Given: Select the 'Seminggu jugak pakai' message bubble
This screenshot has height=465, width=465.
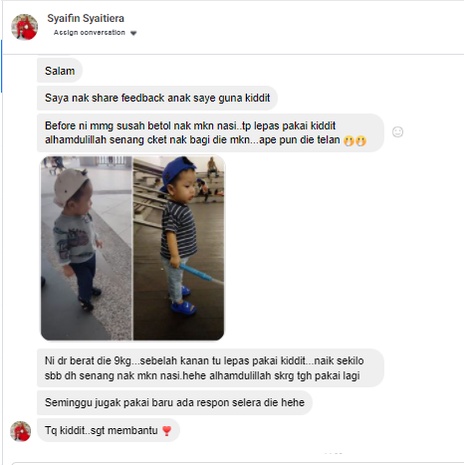Looking at the screenshot, I should 174,403.
